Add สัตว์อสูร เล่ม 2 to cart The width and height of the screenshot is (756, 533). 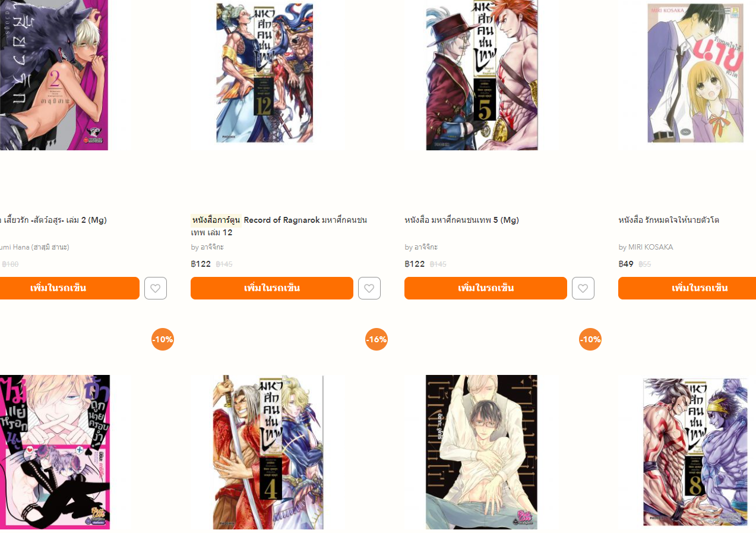(x=69, y=288)
